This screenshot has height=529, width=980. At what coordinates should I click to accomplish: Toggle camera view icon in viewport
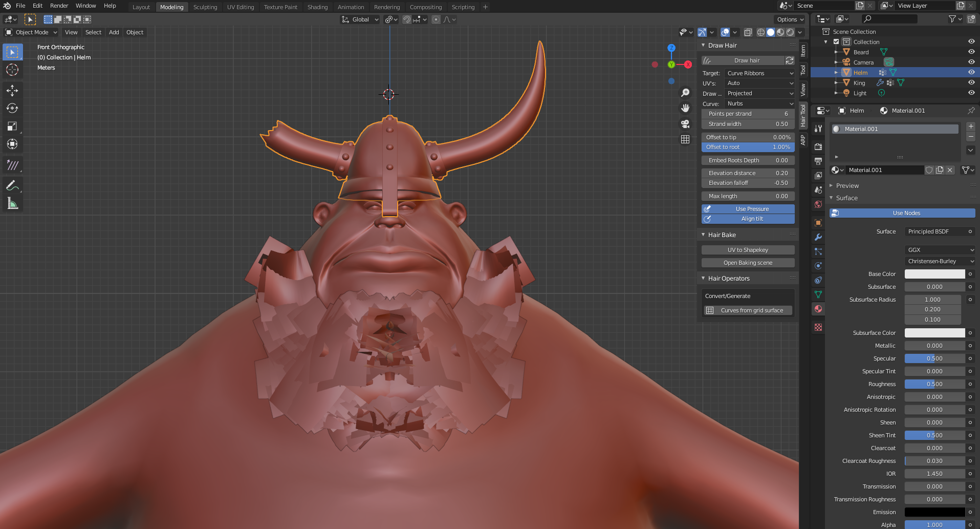[685, 124]
